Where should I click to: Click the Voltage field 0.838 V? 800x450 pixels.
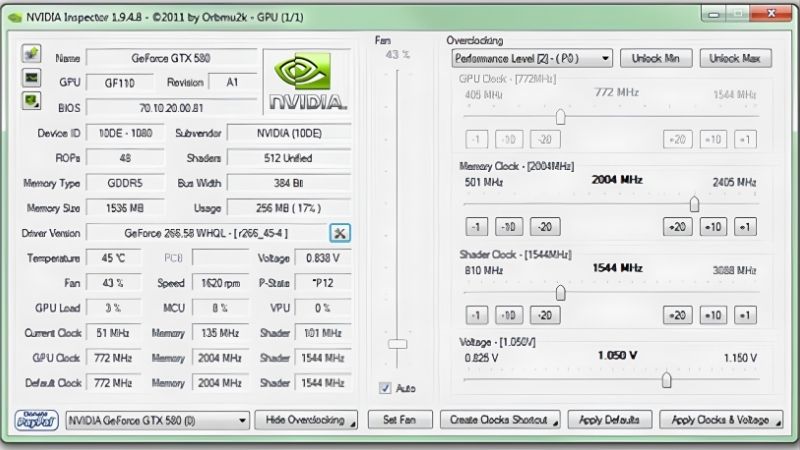(x=323, y=258)
